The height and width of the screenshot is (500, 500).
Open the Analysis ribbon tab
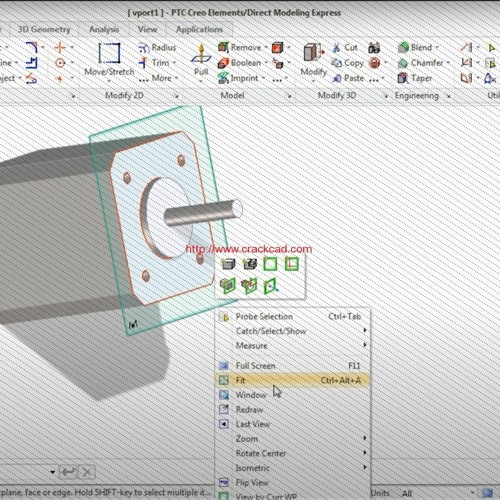tap(104, 29)
